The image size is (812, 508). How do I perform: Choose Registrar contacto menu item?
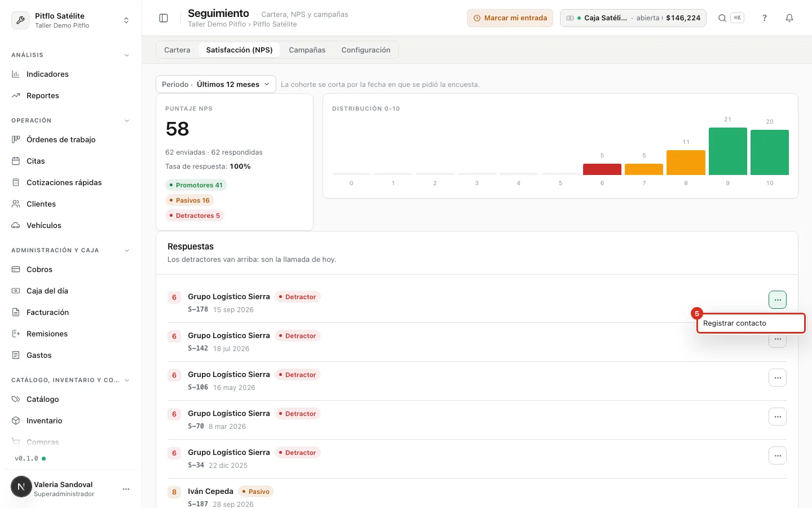[x=751, y=323]
